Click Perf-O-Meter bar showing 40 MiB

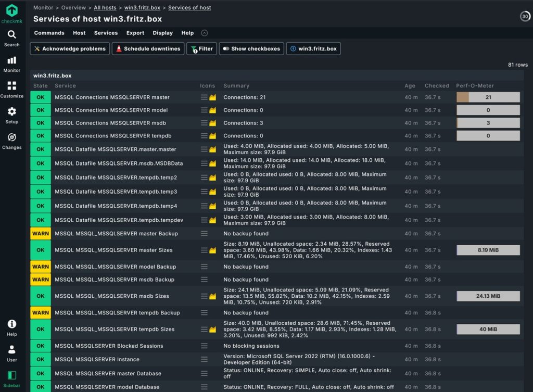click(488, 330)
